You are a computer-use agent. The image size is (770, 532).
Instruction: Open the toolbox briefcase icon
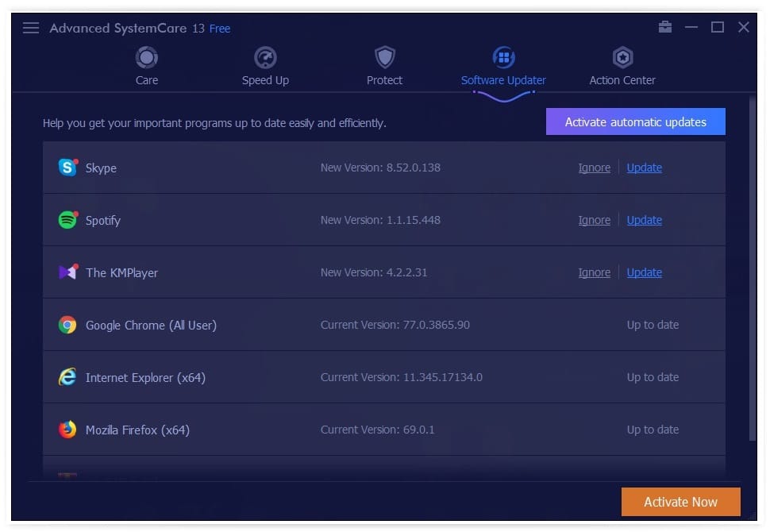point(665,26)
